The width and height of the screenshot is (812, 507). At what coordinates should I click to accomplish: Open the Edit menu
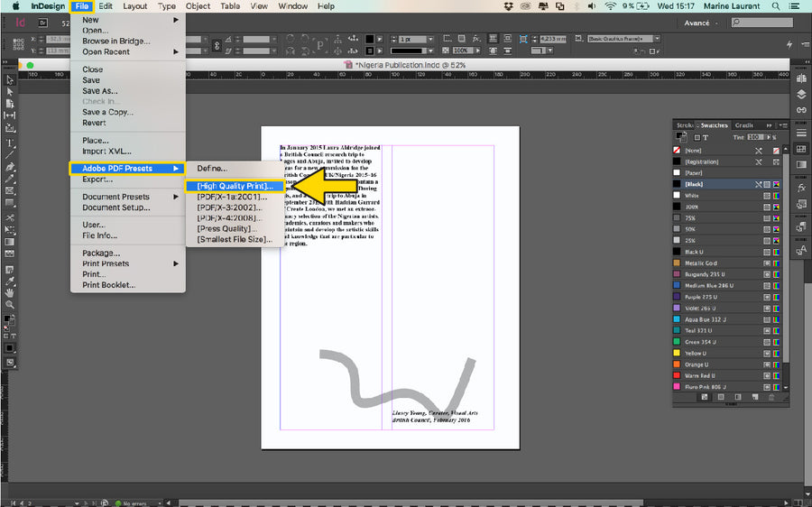(106, 6)
